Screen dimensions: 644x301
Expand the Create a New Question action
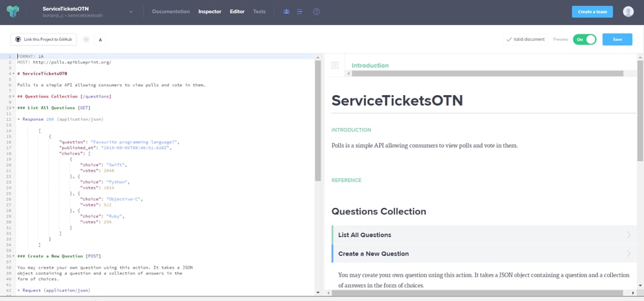point(483,253)
